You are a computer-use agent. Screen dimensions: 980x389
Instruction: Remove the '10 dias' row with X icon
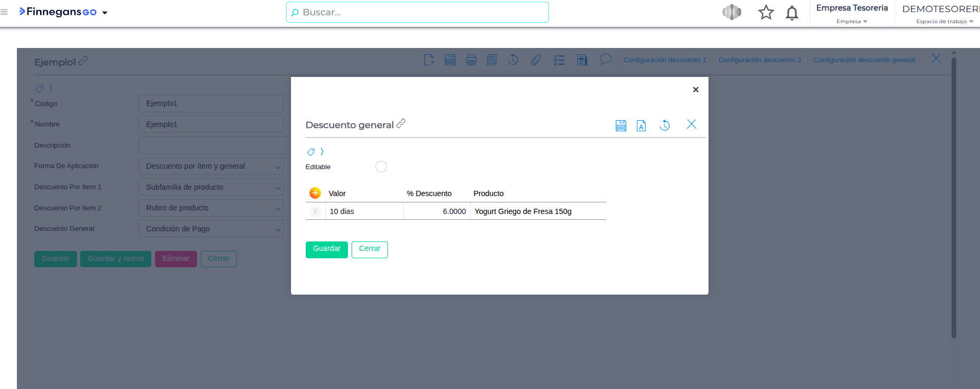315,211
